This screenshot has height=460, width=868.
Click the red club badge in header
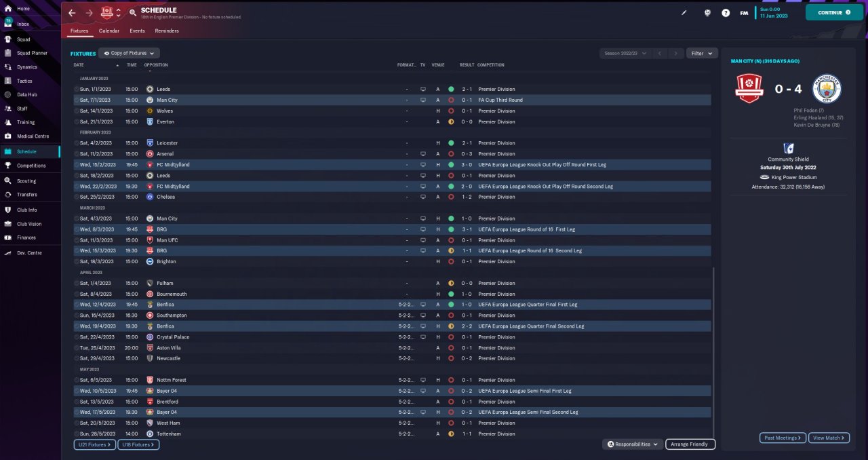click(106, 12)
